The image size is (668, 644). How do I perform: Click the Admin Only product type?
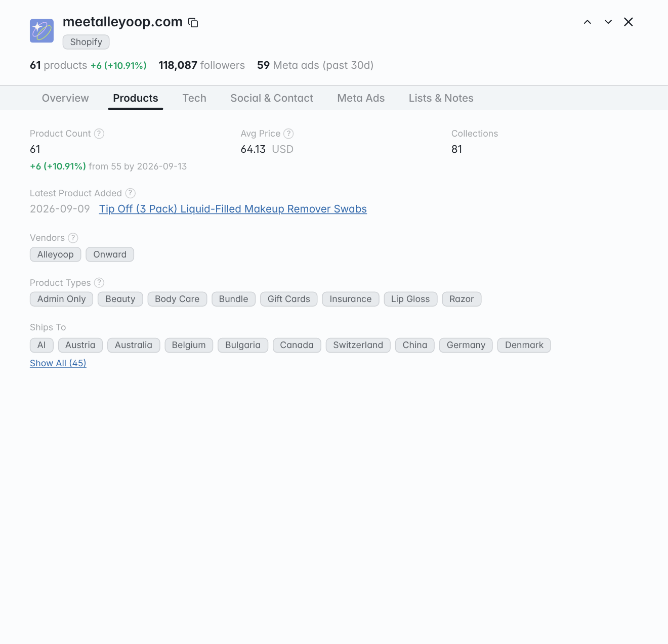coord(61,299)
